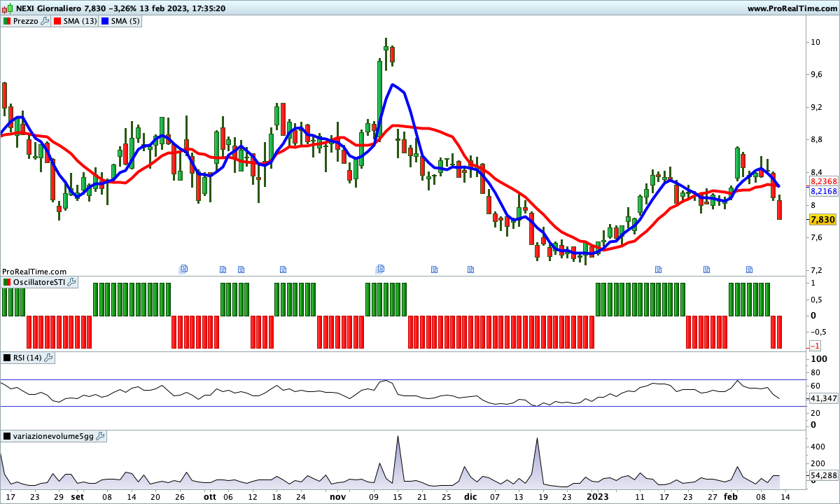Click the red -1 oscillator value tag
Viewport: 840px width, 504px height.
815,346
